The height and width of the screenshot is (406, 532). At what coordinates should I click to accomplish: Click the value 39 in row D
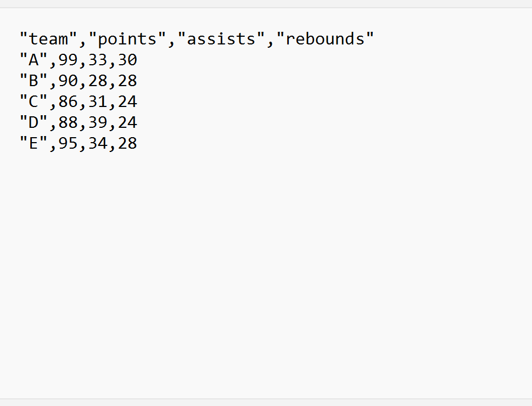[98, 122]
